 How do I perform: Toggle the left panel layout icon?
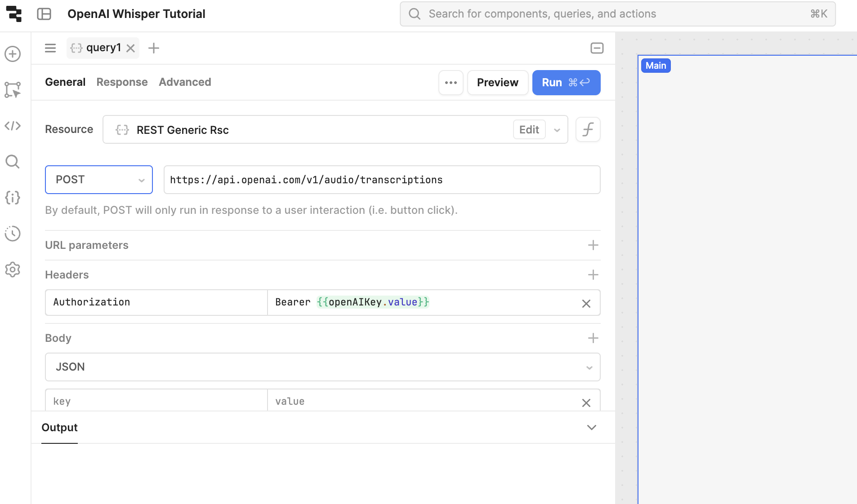(x=44, y=14)
